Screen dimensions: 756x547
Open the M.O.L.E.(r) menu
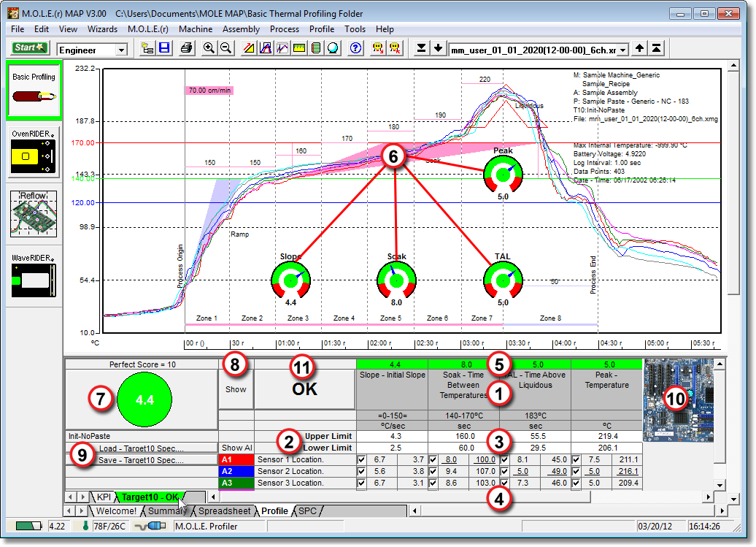[x=148, y=29]
